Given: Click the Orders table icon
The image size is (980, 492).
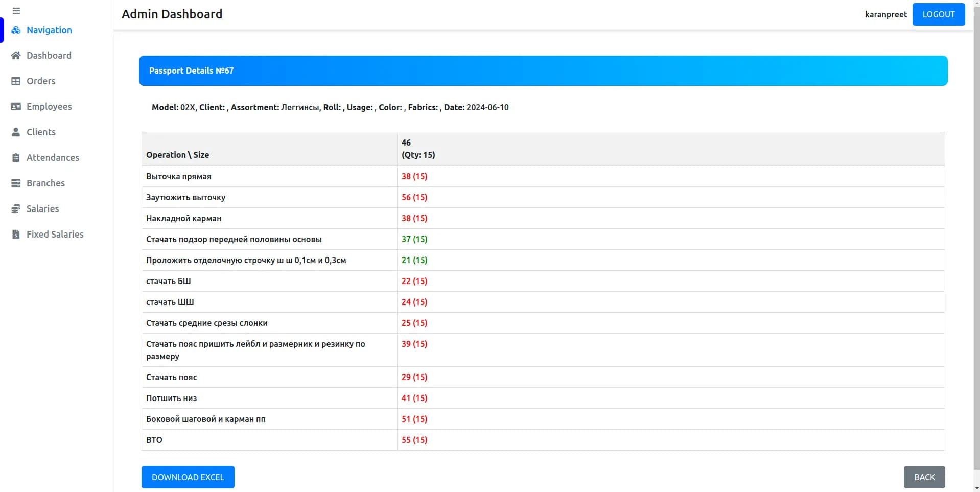Looking at the screenshot, I should pos(16,81).
